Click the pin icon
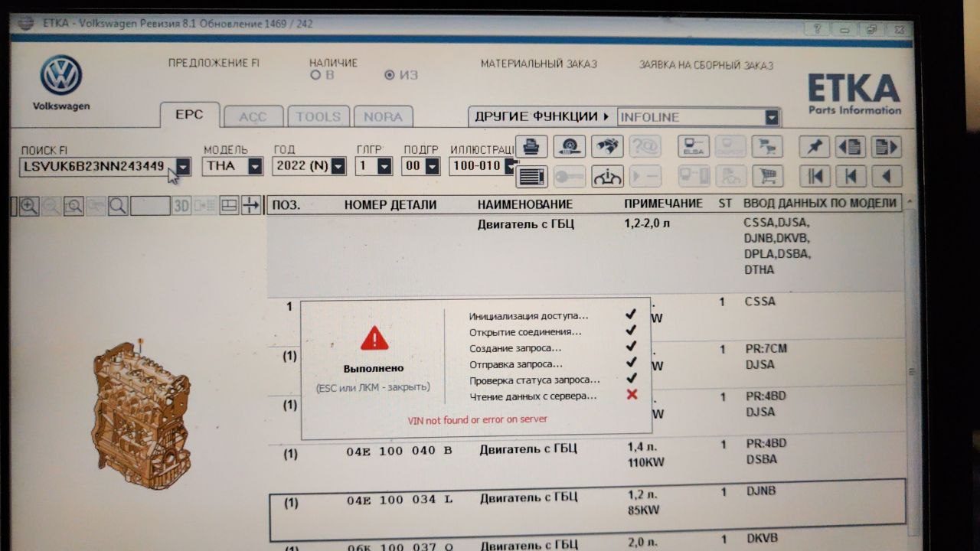The image size is (980, 551). point(814,147)
